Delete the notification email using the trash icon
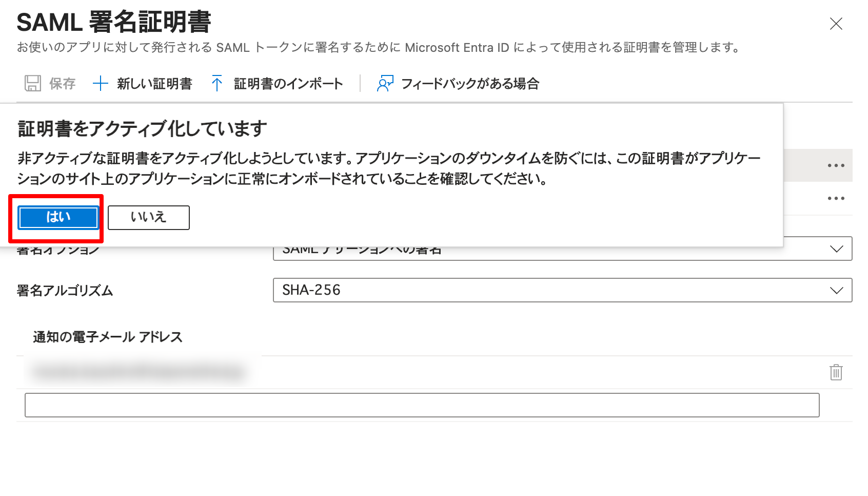868x496 pixels. [x=836, y=372]
